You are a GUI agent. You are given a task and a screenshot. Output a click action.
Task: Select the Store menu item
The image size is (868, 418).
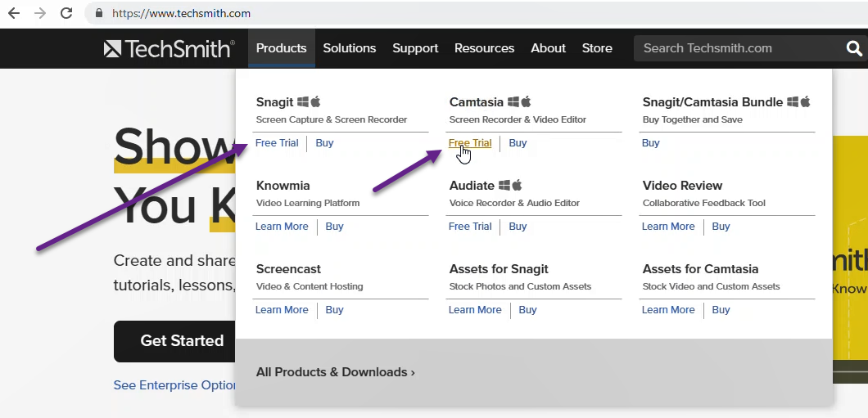597,48
